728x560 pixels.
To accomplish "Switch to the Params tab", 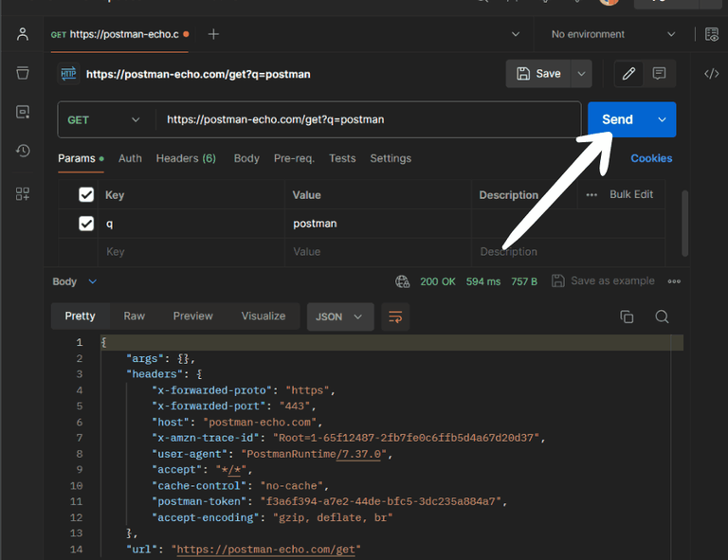I will point(81,158).
